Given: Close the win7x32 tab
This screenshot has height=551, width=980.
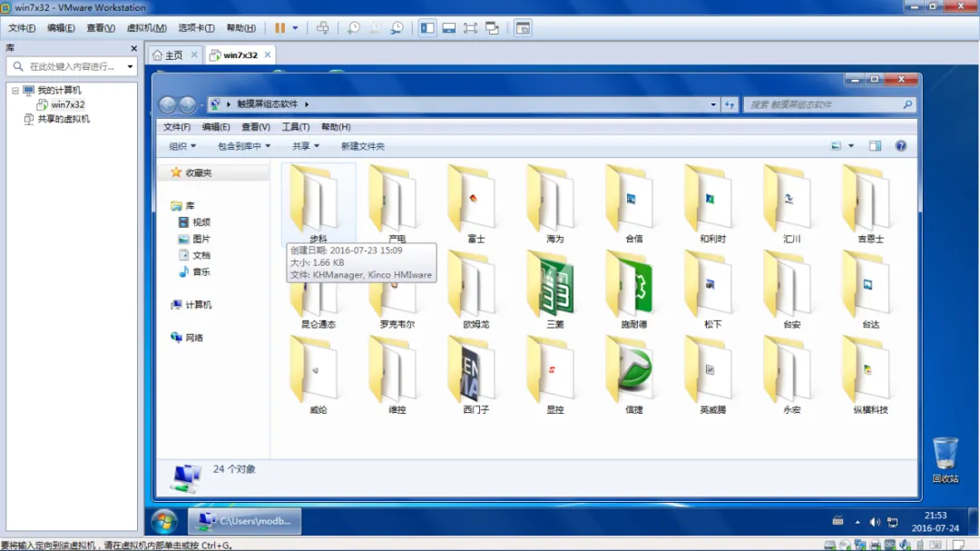Looking at the screenshot, I should pyautogui.click(x=268, y=55).
